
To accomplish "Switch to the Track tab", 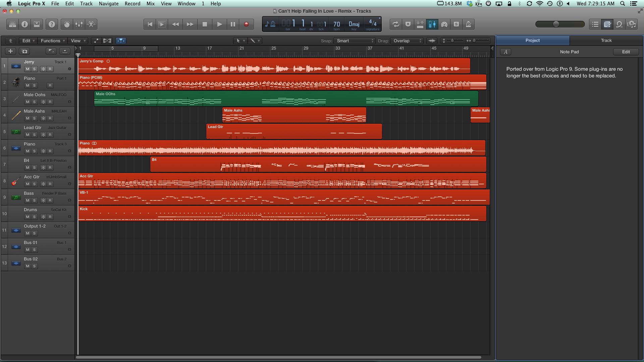I will coord(606,40).
